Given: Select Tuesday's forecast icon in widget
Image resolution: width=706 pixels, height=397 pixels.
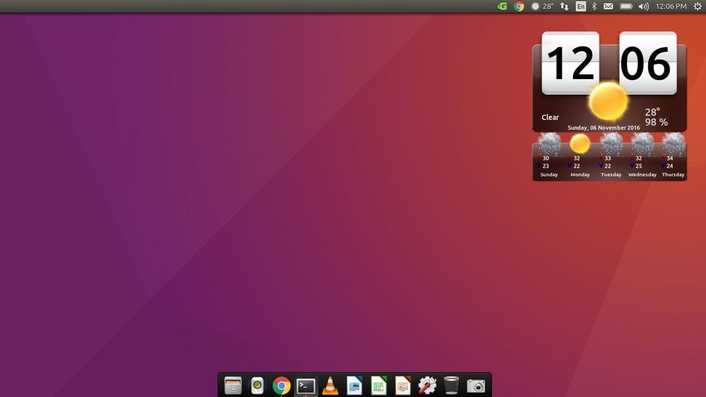Looking at the screenshot, I should (x=611, y=144).
